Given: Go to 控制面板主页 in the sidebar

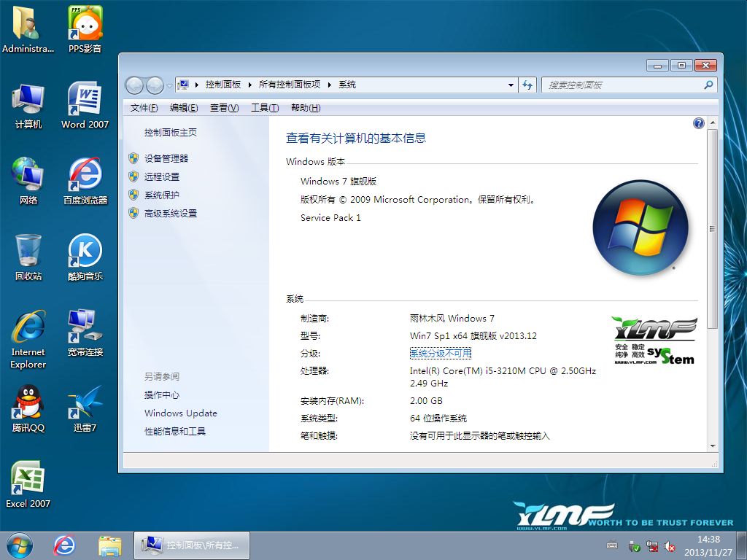Looking at the screenshot, I should click(x=171, y=133).
